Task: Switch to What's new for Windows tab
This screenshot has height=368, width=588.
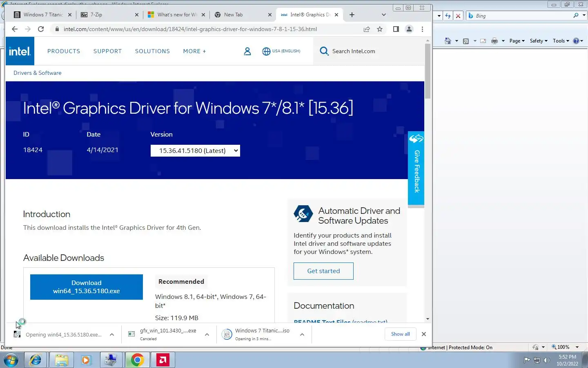Action: tap(177, 15)
